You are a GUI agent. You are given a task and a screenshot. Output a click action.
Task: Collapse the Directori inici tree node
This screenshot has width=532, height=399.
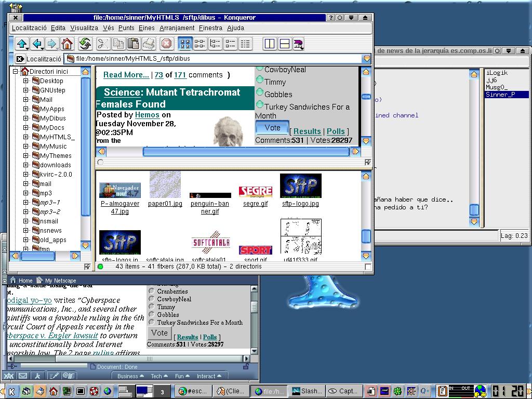pos(15,71)
